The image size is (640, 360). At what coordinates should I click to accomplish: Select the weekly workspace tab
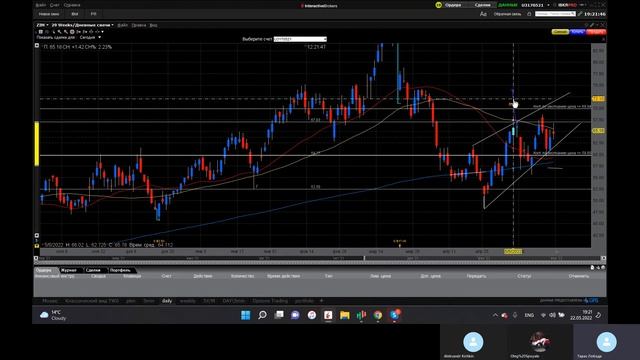[x=188, y=301]
